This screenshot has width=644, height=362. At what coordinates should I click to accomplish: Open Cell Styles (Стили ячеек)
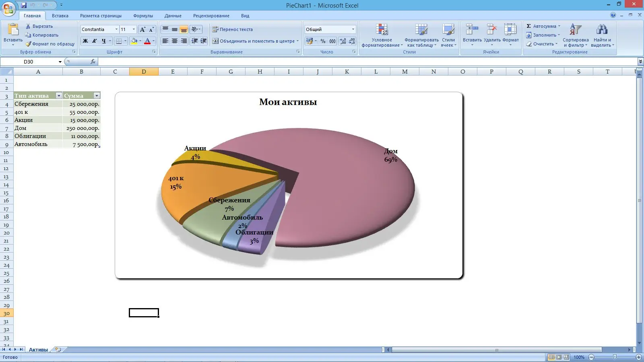pos(448,35)
